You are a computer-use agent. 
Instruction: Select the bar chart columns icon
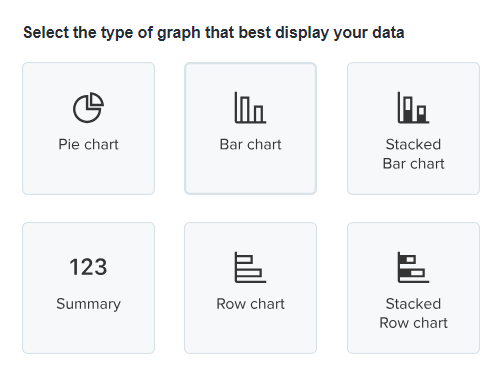coord(250,107)
